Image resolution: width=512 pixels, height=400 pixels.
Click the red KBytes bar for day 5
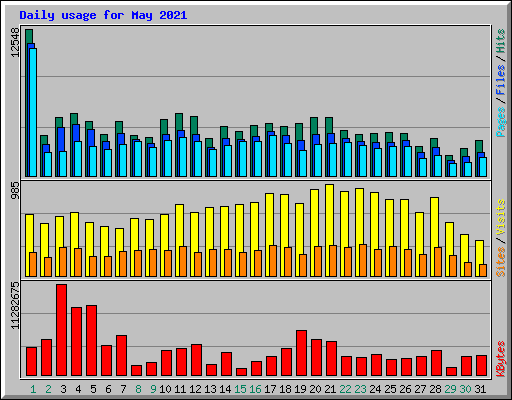(91, 340)
